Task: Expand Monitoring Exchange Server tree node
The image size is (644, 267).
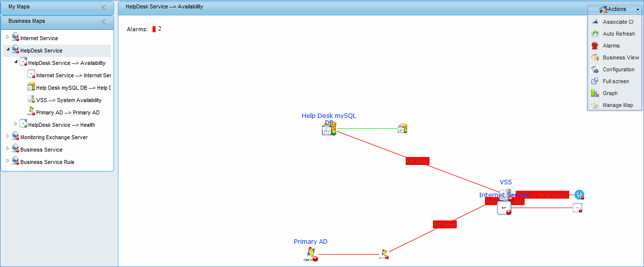Action: click(7, 137)
